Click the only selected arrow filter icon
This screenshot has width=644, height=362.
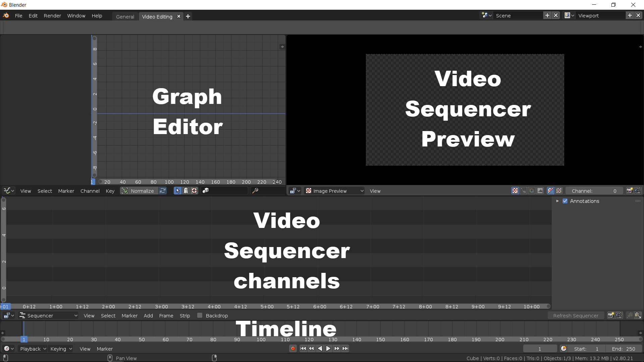click(177, 191)
